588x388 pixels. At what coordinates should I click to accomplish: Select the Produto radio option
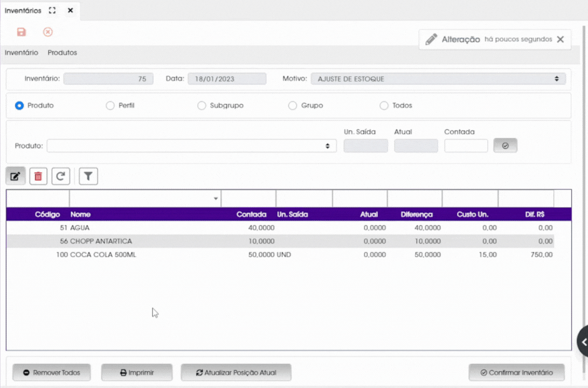19,106
